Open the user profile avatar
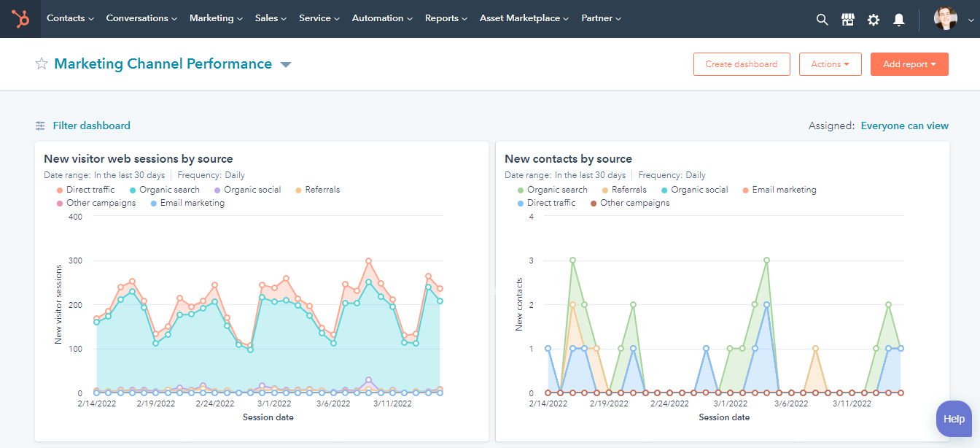 (x=946, y=18)
